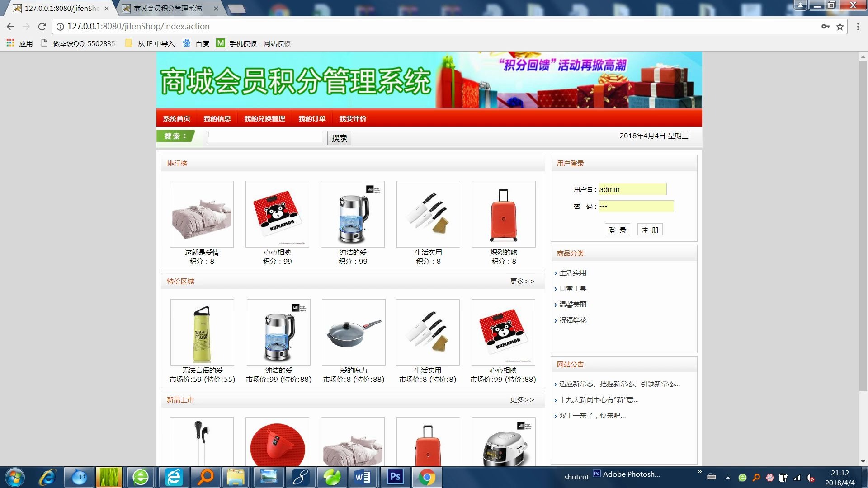Viewport: 868px width, 488px height.
Task: Click the saved password key icon
Action: 826,27
